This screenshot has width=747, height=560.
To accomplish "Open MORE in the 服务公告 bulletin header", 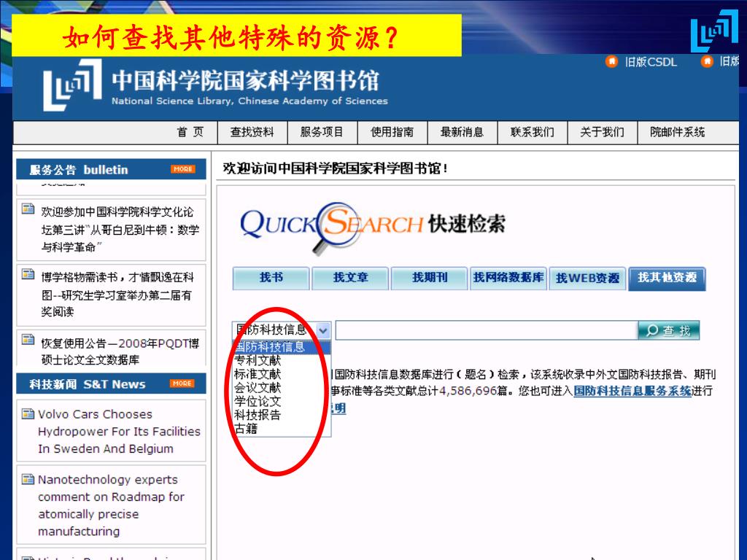I will coord(183,169).
